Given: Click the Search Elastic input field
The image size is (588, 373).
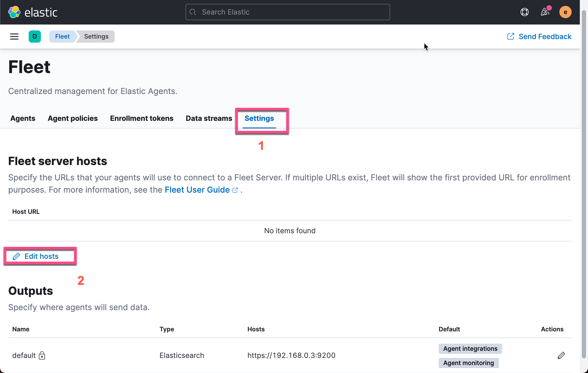Looking at the screenshot, I should coord(288,12).
